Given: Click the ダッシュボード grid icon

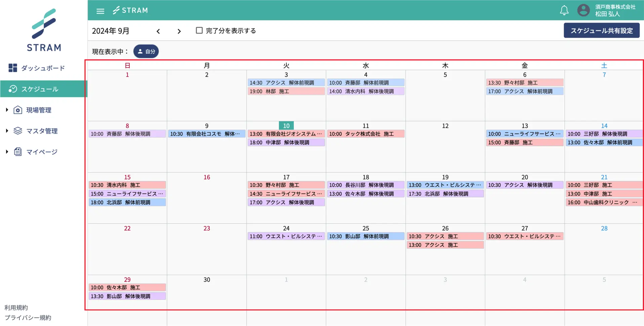Looking at the screenshot, I should [13, 68].
